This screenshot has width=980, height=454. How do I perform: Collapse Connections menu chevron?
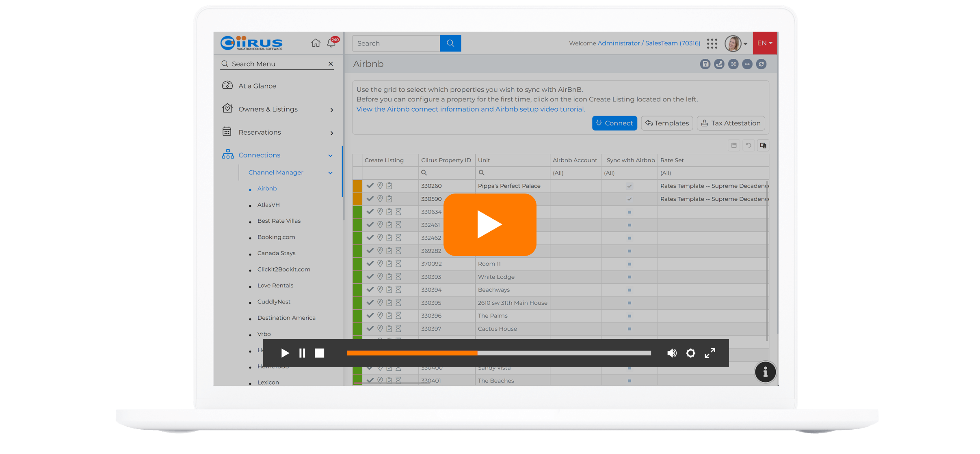[x=331, y=155]
